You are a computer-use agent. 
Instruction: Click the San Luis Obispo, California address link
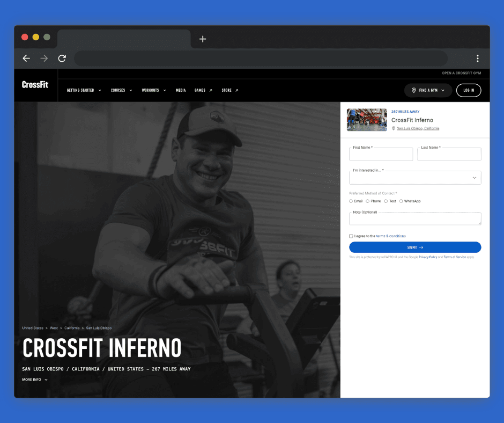[x=418, y=128]
